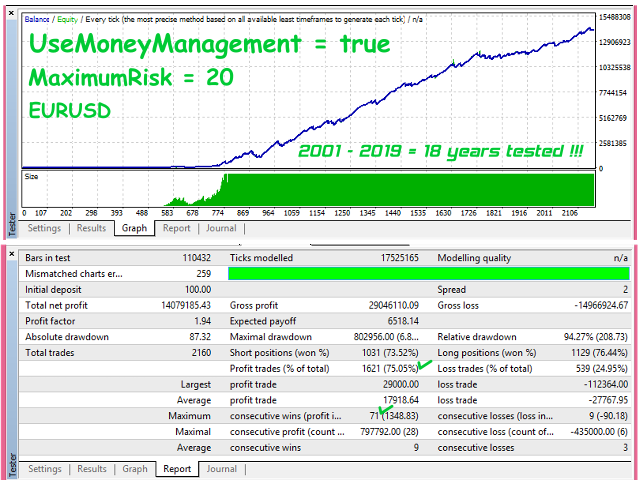This screenshot has height=480, width=640.
Task: Close the upper Tester graph panel
Action: pos(11,13)
